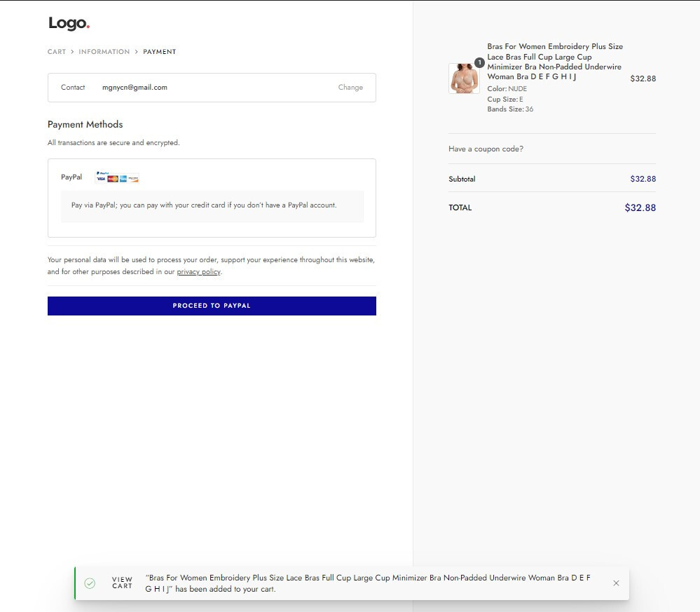This screenshot has height=612, width=700.
Task: Click the product title in order summary
Action: 555,62
